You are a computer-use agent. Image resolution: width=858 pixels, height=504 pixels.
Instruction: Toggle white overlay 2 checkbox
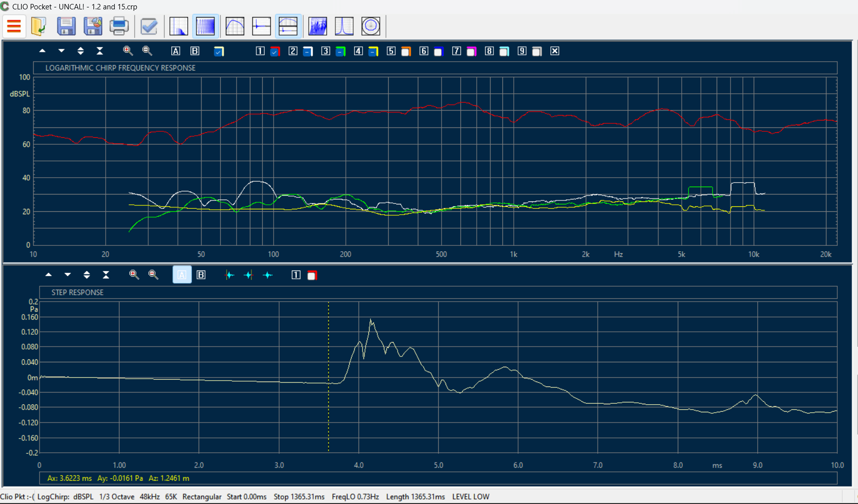(x=308, y=51)
